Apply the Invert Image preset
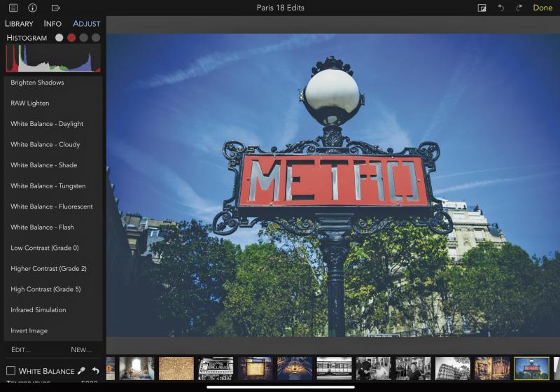Image resolution: width=560 pixels, height=392 pixels. click(53, 331)
